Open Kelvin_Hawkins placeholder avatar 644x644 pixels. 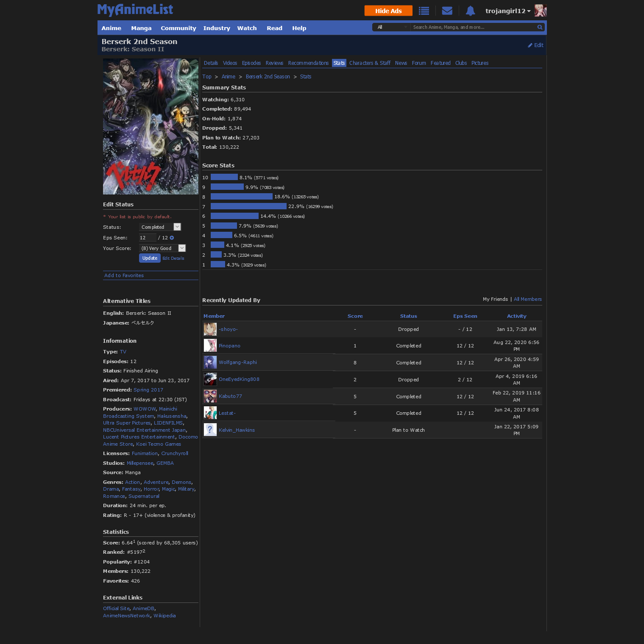pyautogui.click(x=210, y=430)
